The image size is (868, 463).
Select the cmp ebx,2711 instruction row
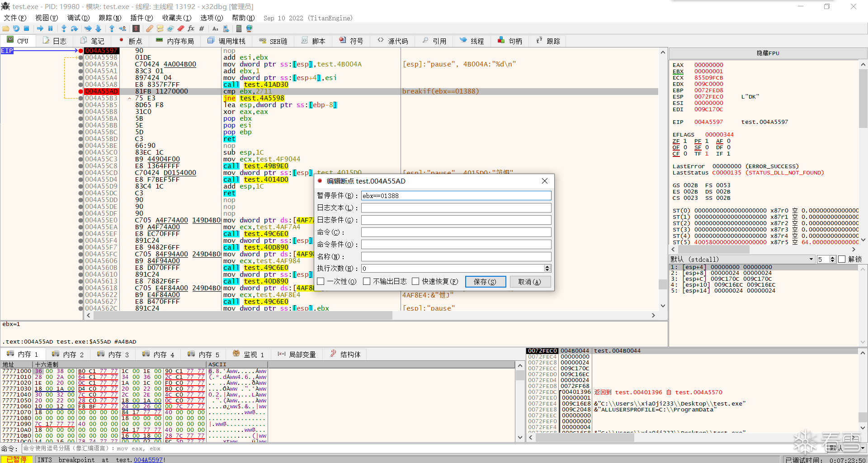pos(371,91)
